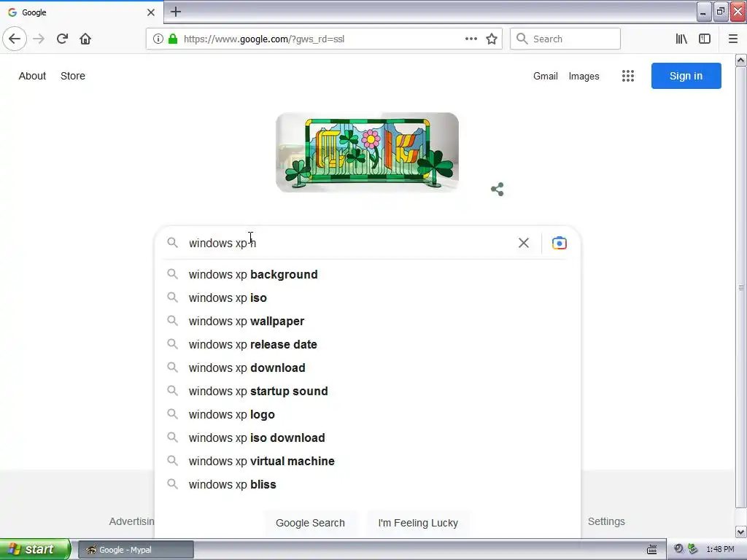
Task: Pick suggestion windows xp download
Action: 368,367
